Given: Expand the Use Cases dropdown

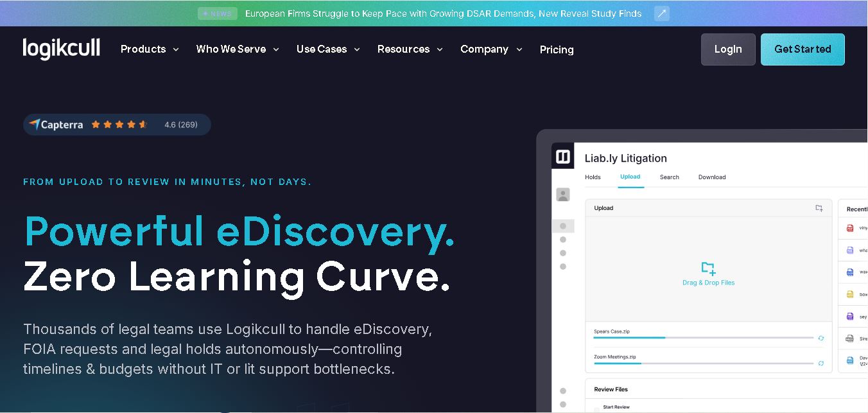Looking at the screenshot, I should (328, 49).
